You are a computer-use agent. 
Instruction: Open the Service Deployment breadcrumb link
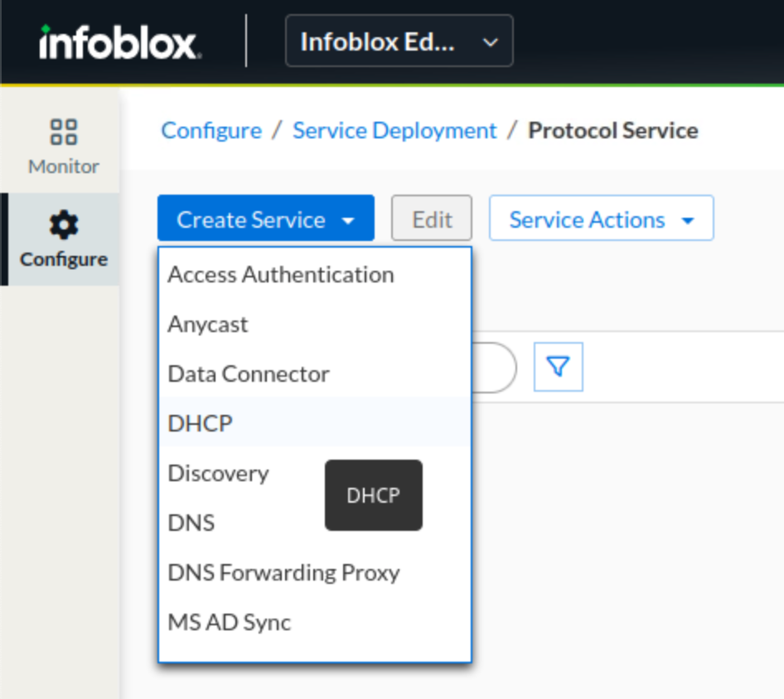pos(394,130)
